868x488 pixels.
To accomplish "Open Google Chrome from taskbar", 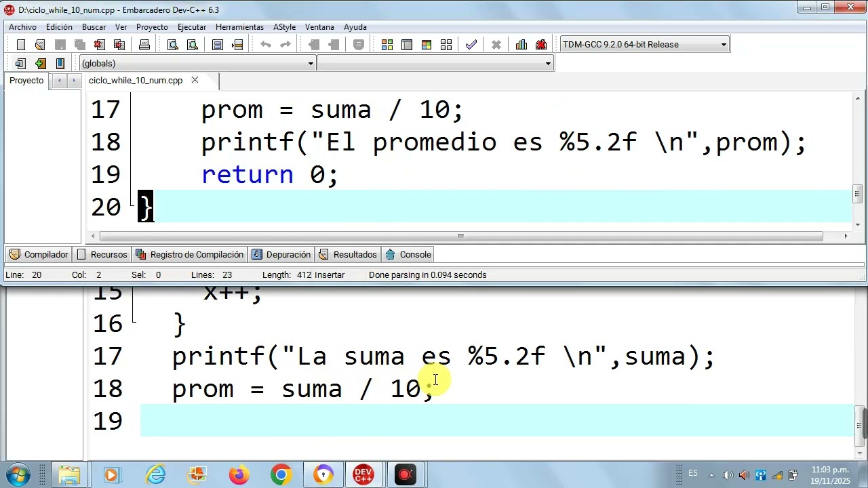I will point(281,474).
